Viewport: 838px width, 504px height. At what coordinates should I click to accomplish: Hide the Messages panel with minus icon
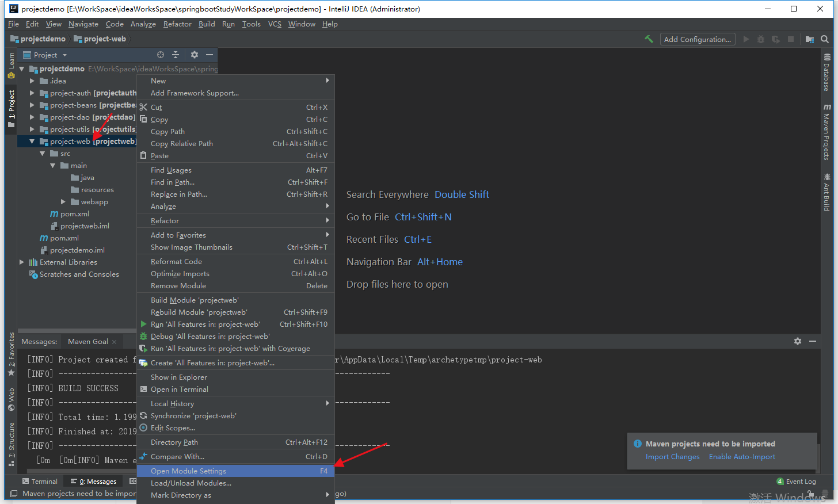click(x=813, y=341)
